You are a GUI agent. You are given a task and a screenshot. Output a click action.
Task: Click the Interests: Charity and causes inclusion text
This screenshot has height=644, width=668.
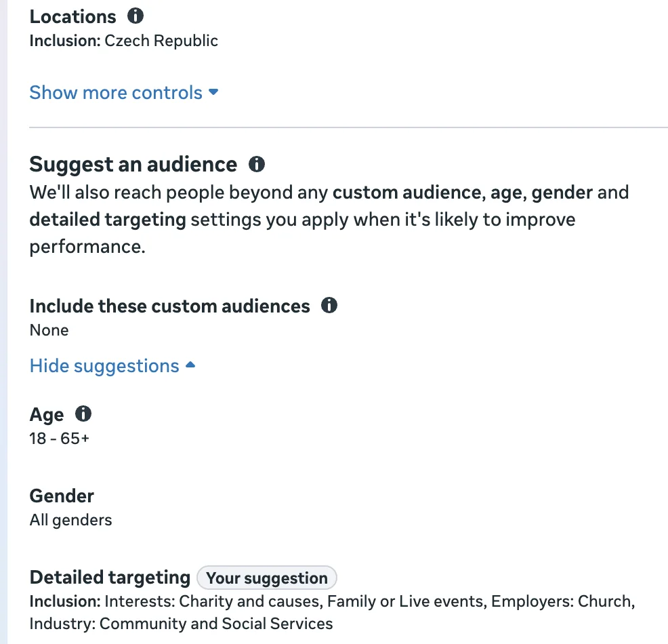coord(212,601)
